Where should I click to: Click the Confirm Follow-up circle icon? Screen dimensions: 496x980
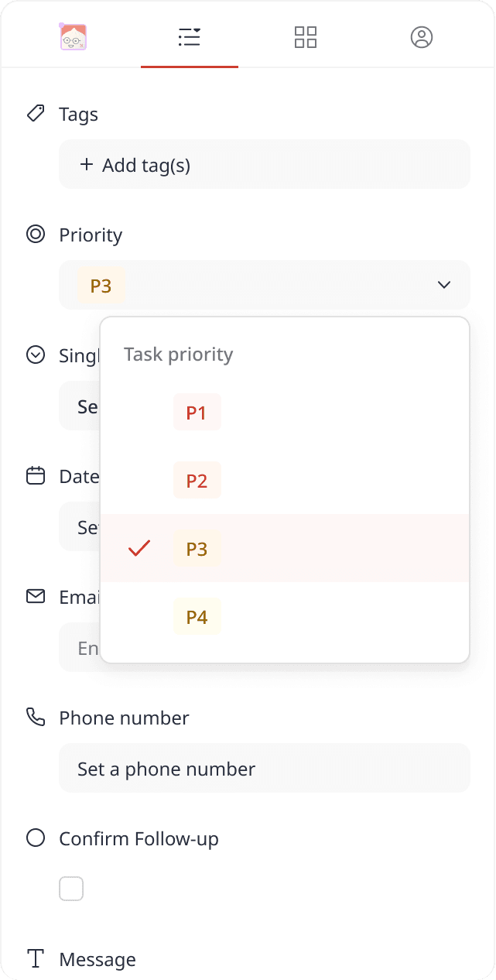point(36,838)
